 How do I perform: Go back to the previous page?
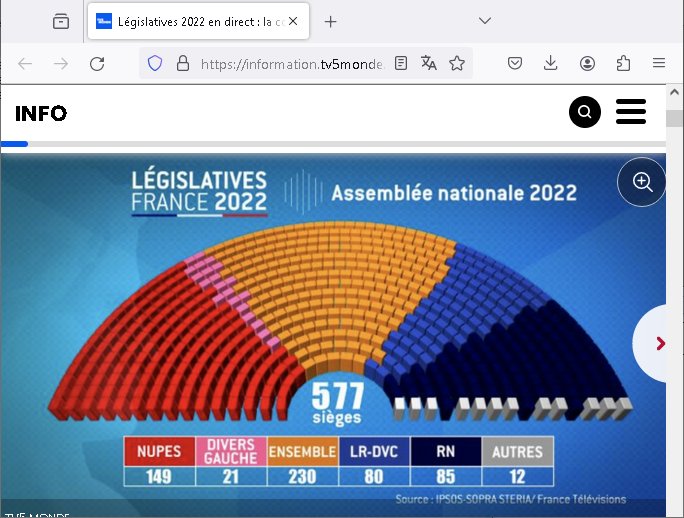25,64
